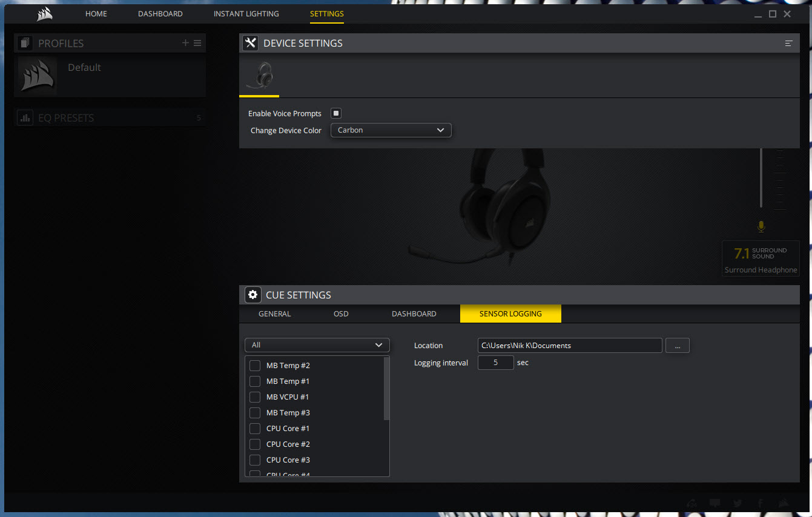This screenshot has width=812, height=517.
Task: Select the Default profile name
Action: pos(84,67)
